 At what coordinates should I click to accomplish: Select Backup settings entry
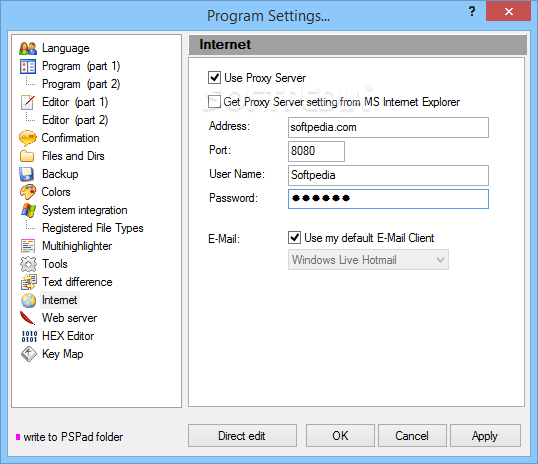[60, 174]
